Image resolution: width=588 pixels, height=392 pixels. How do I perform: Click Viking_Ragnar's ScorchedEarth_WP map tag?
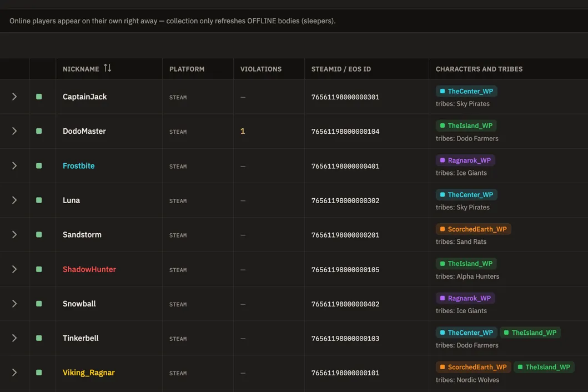tap(473, 367)
